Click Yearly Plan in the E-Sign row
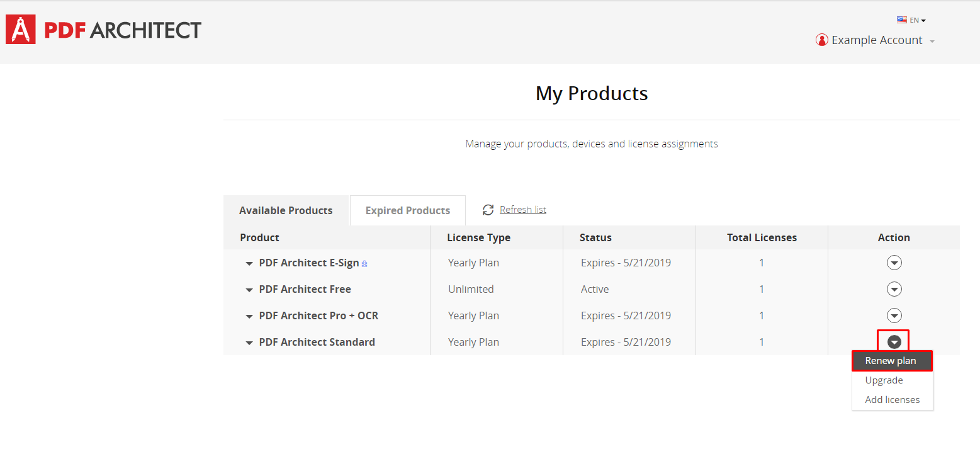Screen dimensions: 980x449 [x=473, y=263]
